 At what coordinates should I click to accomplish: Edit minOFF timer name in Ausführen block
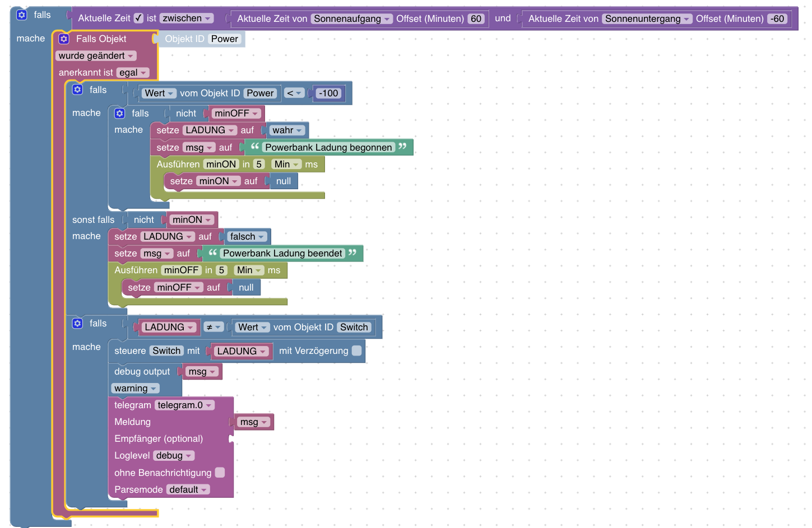coord(182,270)
